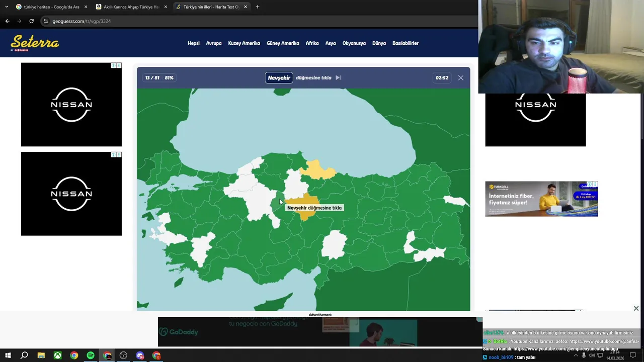The image size is (644, 362).
Task: Open Discord from the taskbar
Action: point(140,356)
